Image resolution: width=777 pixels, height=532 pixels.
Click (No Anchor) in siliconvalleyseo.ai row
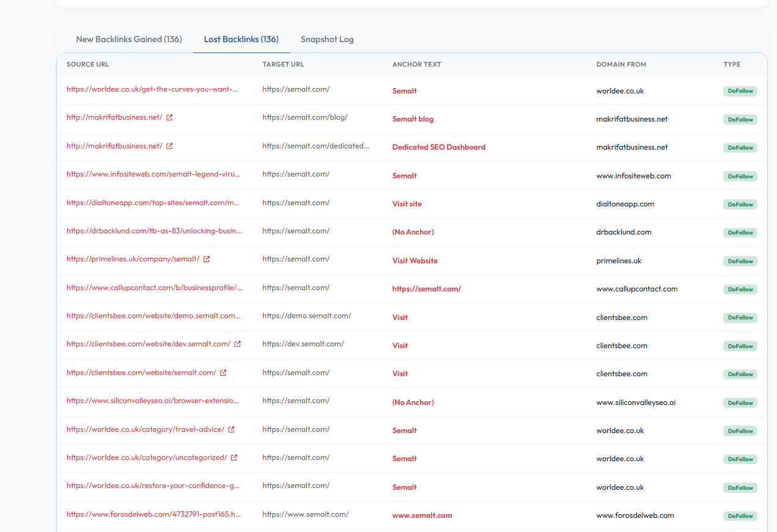[413, 403]
